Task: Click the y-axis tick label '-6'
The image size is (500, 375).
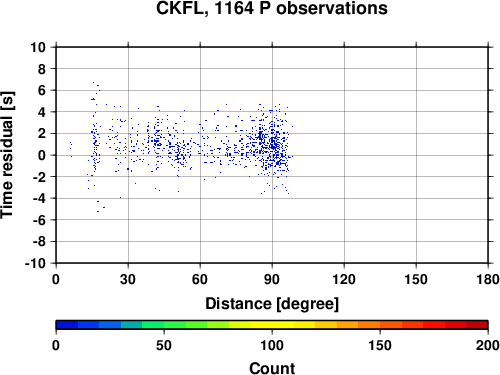Action: 39,220
